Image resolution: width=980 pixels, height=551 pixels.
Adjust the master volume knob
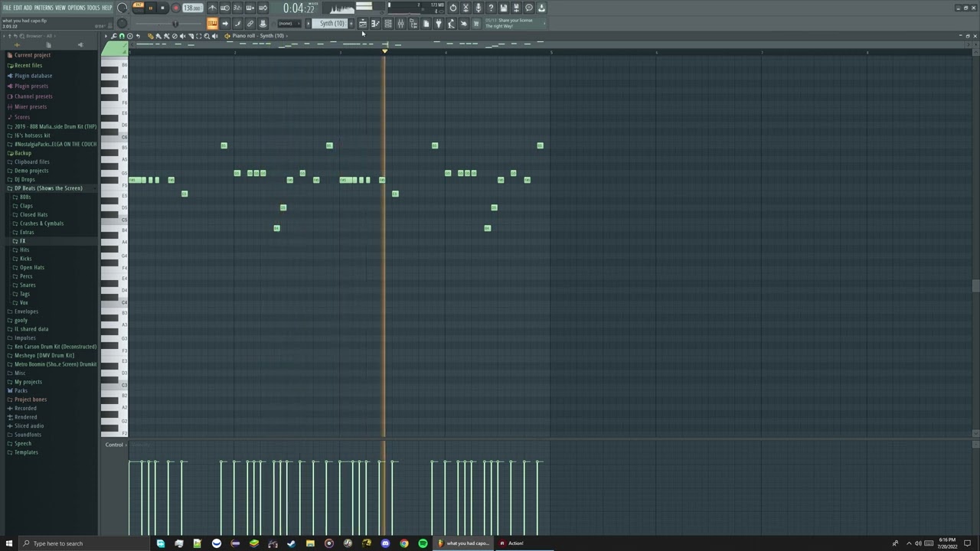point(122,8)
